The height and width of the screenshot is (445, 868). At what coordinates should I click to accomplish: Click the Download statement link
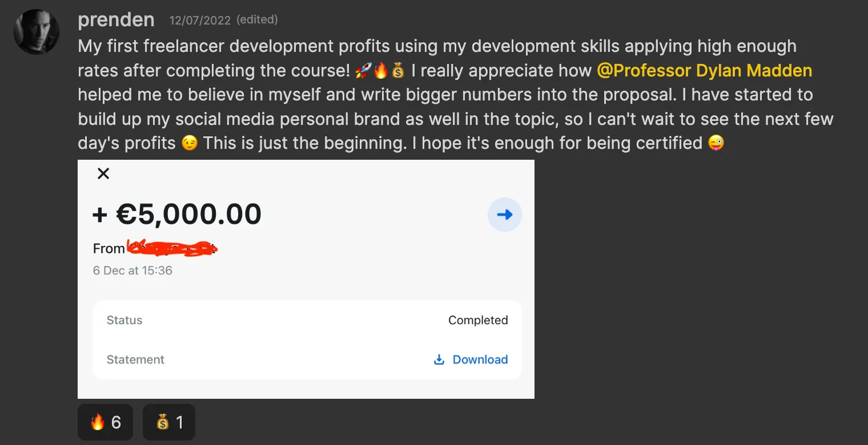coord(480,359)
